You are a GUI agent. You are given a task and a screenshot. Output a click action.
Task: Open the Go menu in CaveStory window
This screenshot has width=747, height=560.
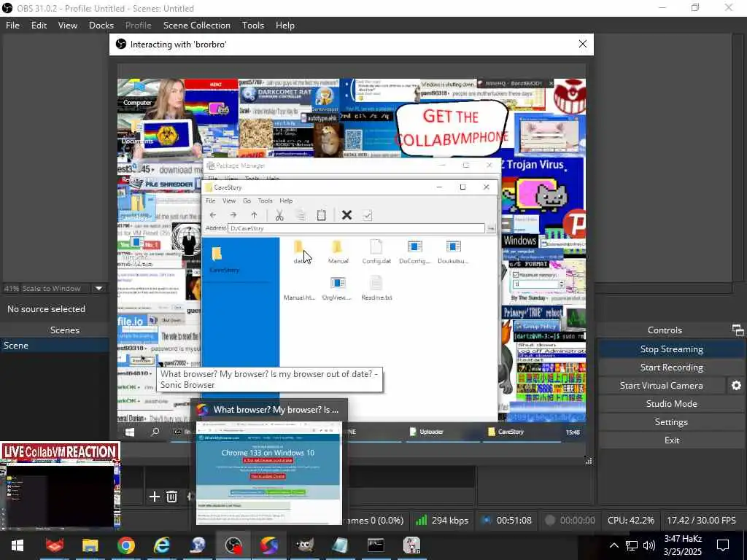pyautogui.click(x=247, y=201)
